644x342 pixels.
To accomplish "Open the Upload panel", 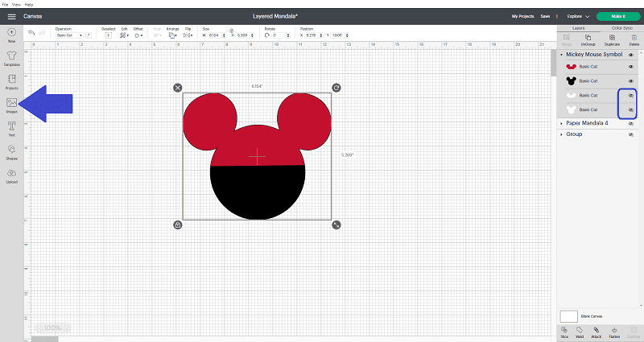I will [11, 175].
